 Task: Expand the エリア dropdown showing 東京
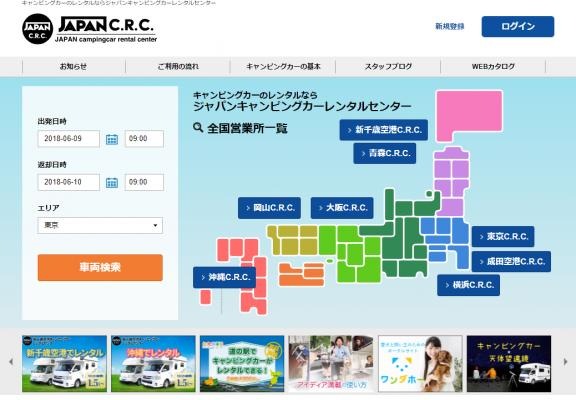point(100,225)
